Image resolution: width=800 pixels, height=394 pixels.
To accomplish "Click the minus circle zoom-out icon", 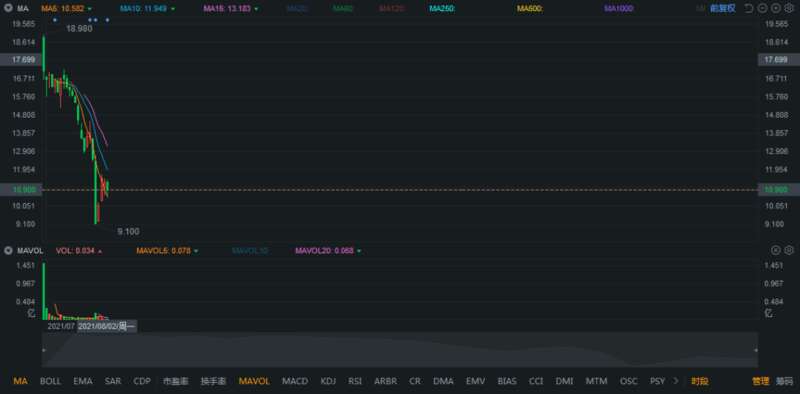I will click(x=762, y=8).
